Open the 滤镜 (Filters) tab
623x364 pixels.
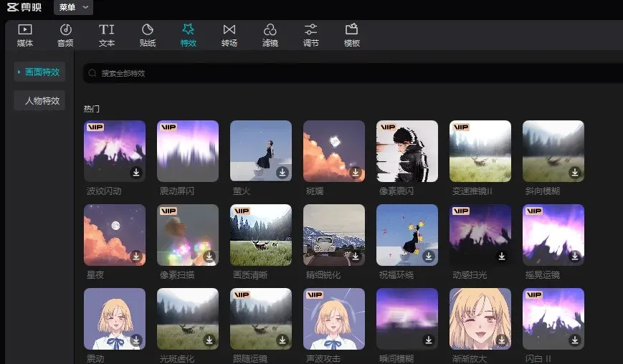point(270,35)
